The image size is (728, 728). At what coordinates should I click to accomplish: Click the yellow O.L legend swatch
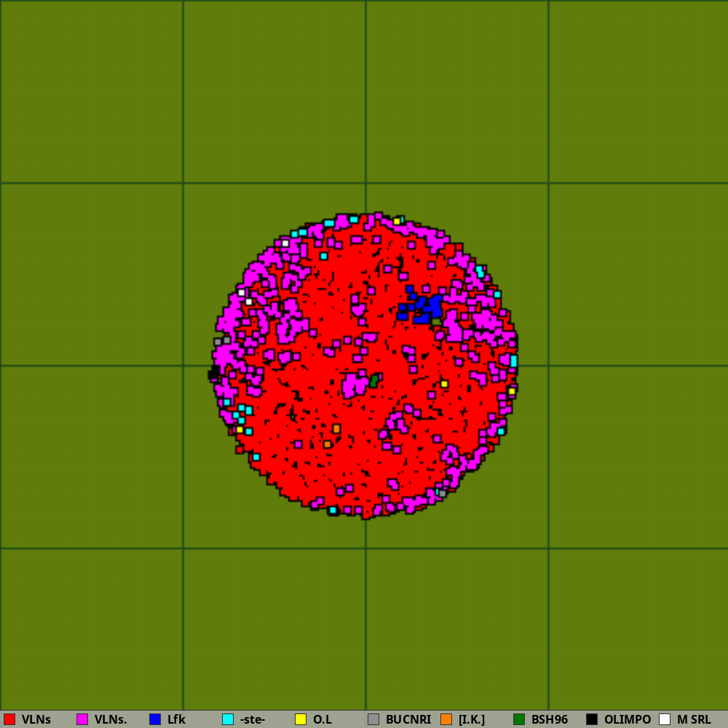(x=301, y=719)
